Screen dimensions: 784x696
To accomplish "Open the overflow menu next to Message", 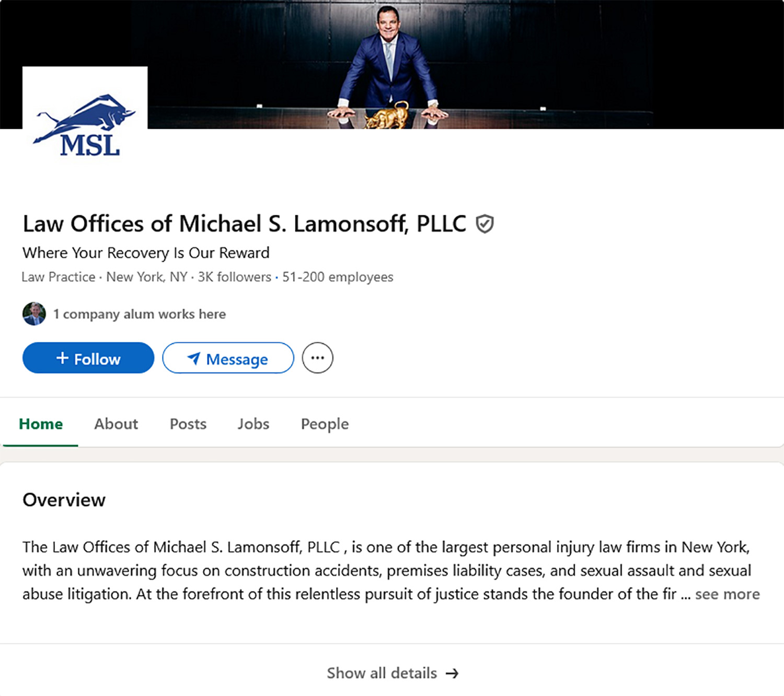I will [x=317, y=358].
